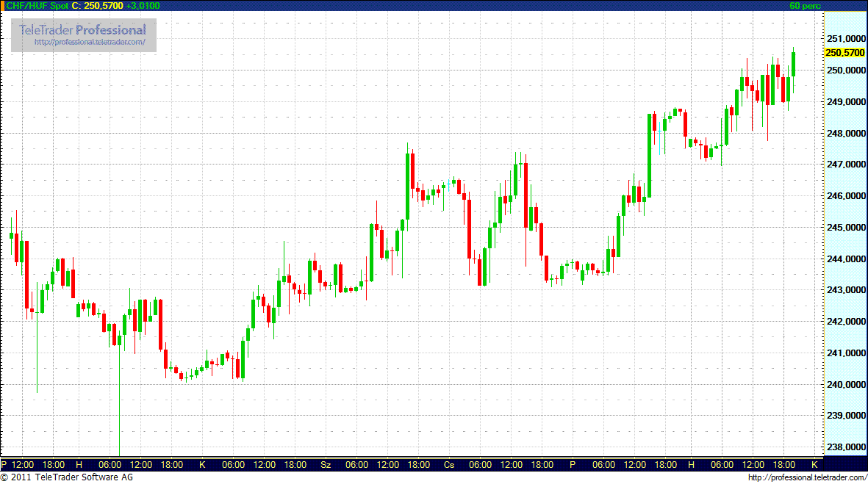This screenshot has width=868, height=484.
Task: Select the cyan candle above Cs marker
Action: tap(449, 182)
